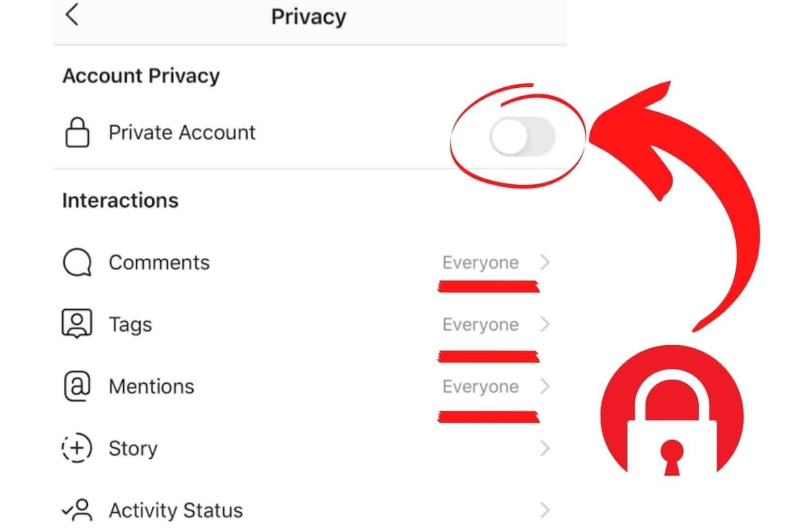Screen dimensions: 798x532
Task: Click the Tags person-in-square icon
Action: 76,324
